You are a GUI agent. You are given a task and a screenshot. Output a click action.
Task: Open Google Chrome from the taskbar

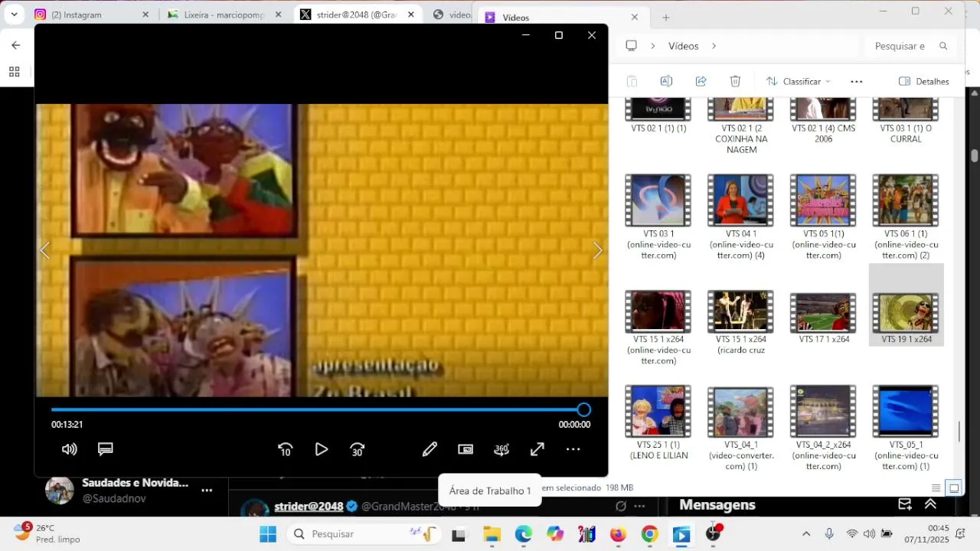(649, 534)
